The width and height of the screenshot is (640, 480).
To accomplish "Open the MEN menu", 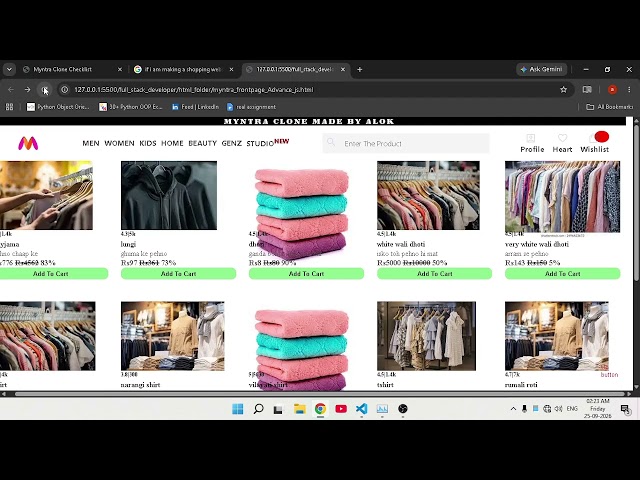I will (91, 143).
